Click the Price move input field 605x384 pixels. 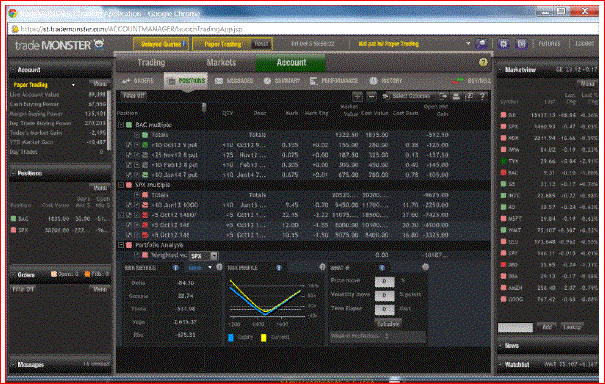tap(384, 281)
